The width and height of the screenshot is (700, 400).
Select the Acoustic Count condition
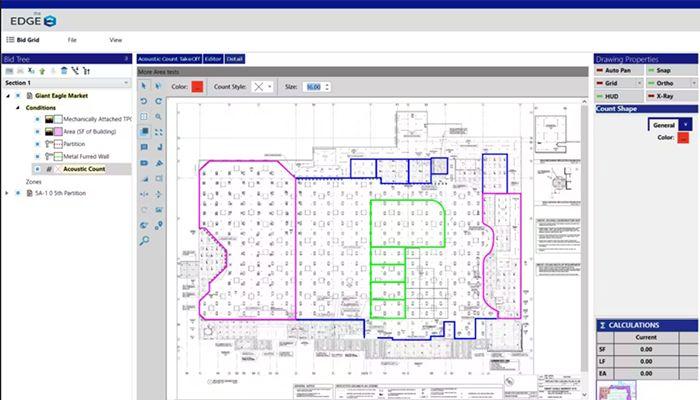point(84,169)
